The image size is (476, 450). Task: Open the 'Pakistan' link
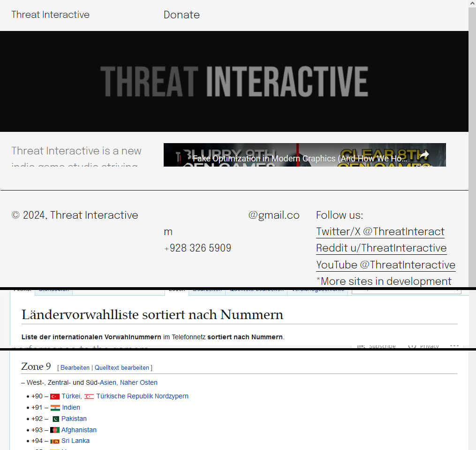point(74,419)
